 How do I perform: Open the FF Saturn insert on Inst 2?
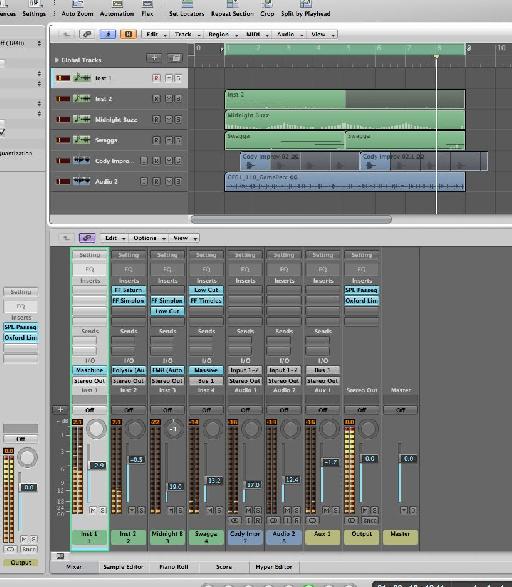click(x=128, y=290)
